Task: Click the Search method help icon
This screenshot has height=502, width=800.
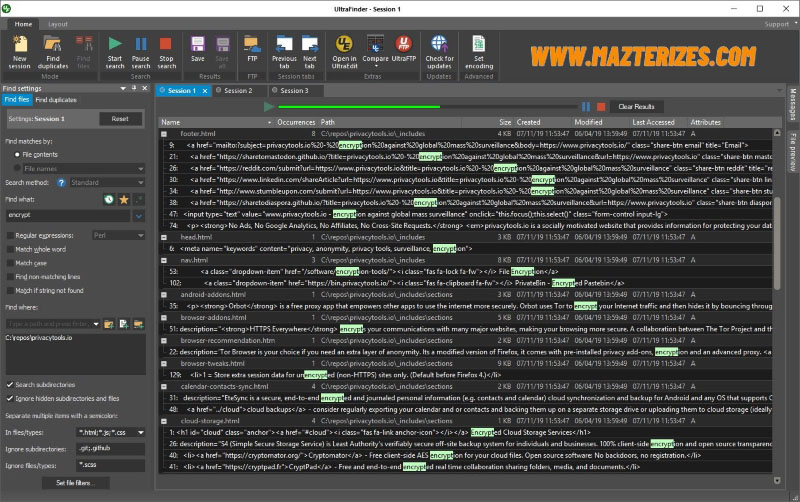Action: point(61,183)
